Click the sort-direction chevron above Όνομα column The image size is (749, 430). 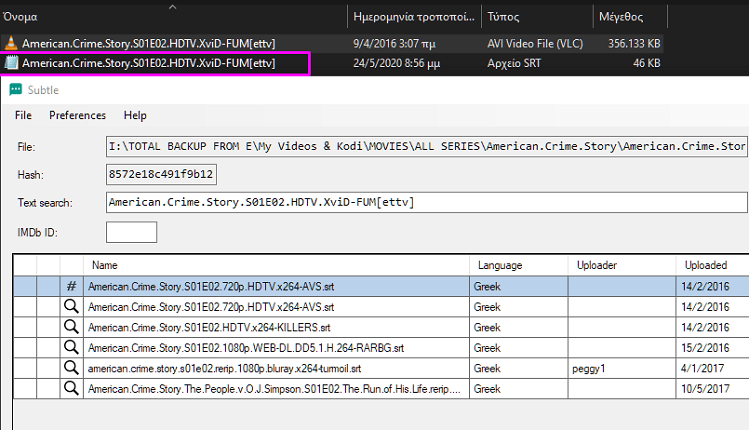point(172,7)
